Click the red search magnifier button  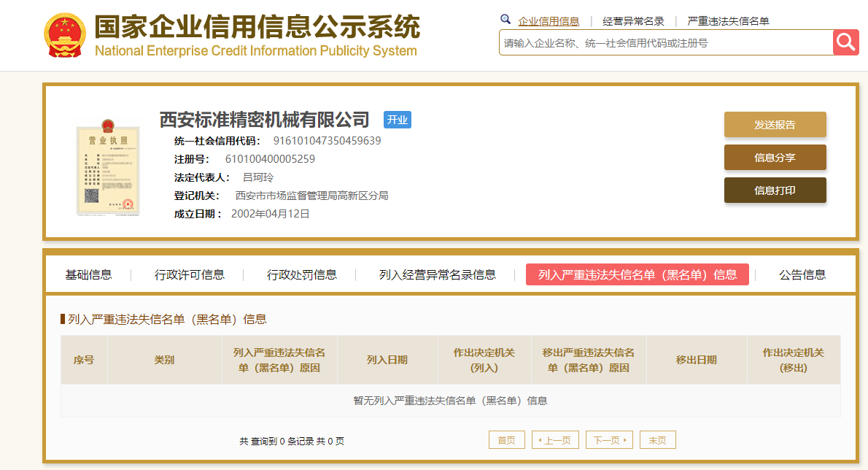click(x=846, y=42)
